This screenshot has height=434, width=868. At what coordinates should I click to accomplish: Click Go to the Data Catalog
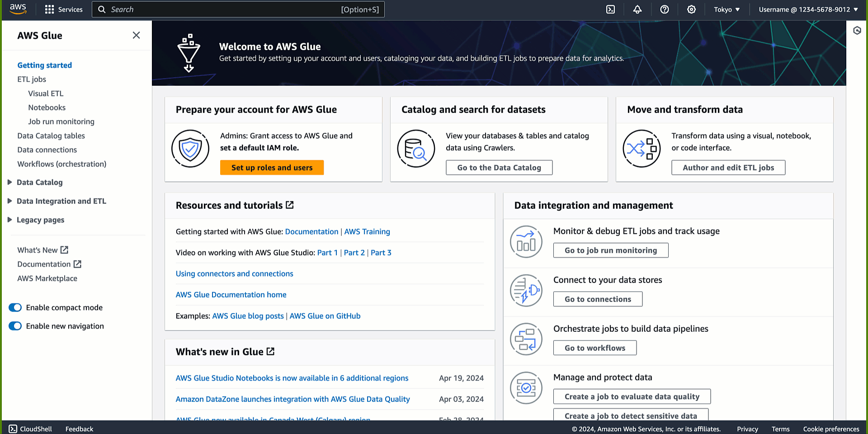[499, 168]
